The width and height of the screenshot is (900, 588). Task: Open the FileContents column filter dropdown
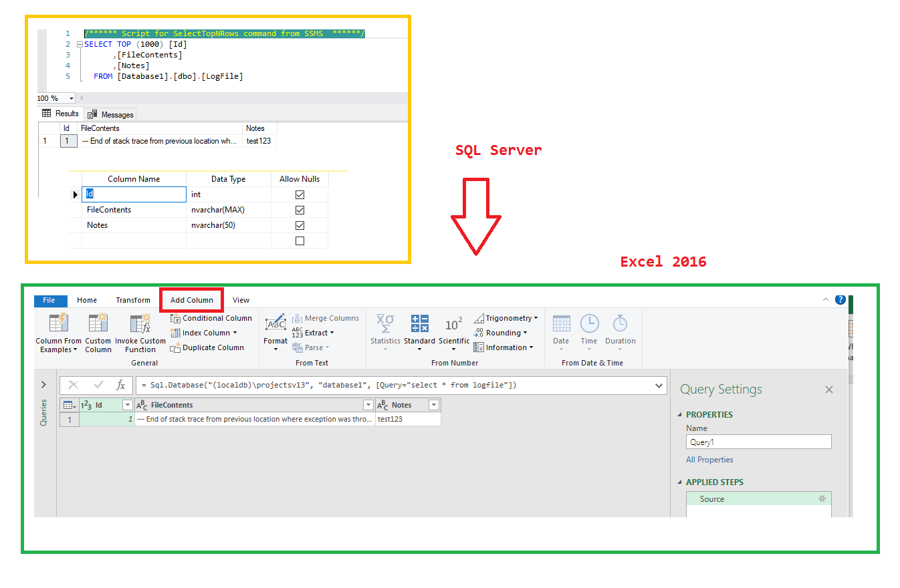[368, 405]
